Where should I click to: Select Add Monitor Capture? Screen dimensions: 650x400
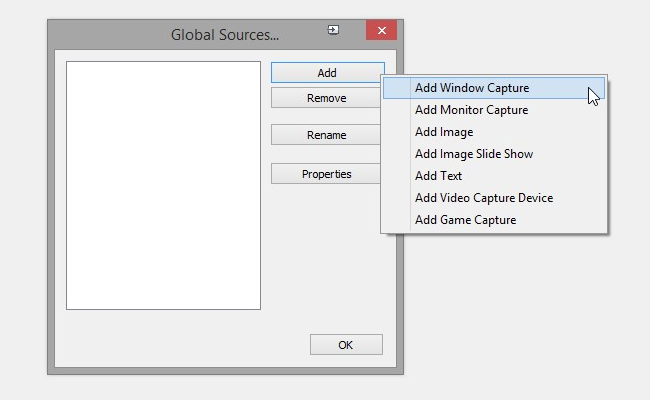point(494,110)
